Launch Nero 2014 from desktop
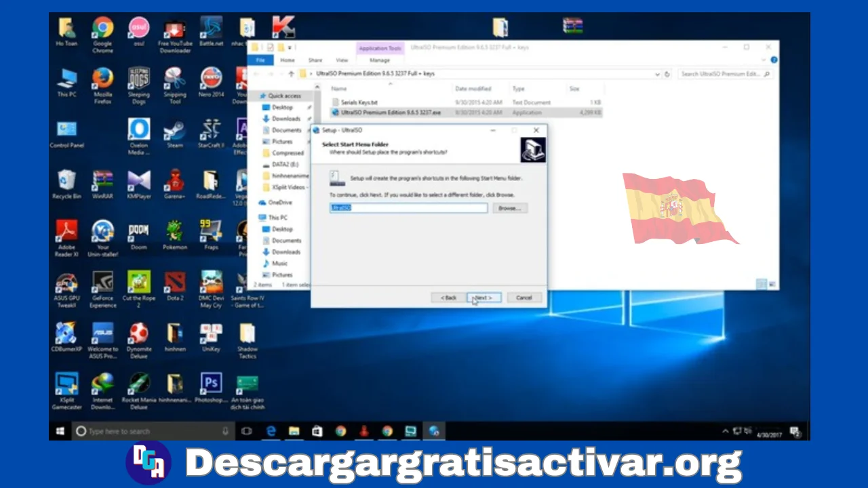Screen dimensions: 868x488 [x=211, y=82]
